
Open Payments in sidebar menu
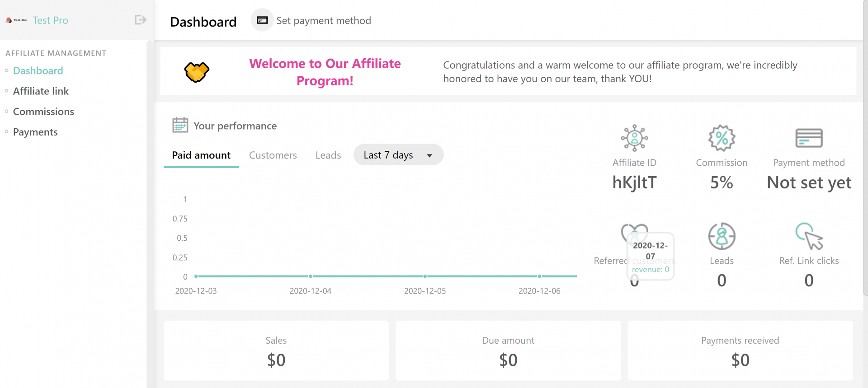point(35,132)
